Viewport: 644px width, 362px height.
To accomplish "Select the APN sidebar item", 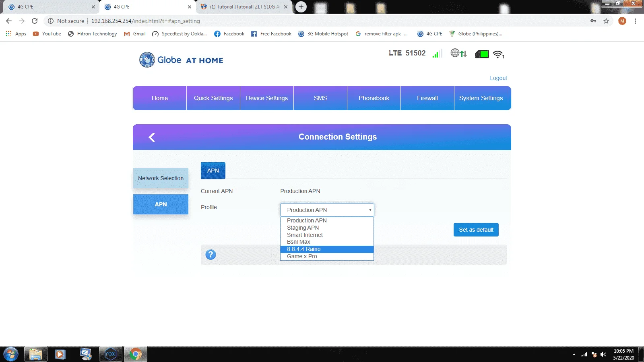I will [161, 204].
